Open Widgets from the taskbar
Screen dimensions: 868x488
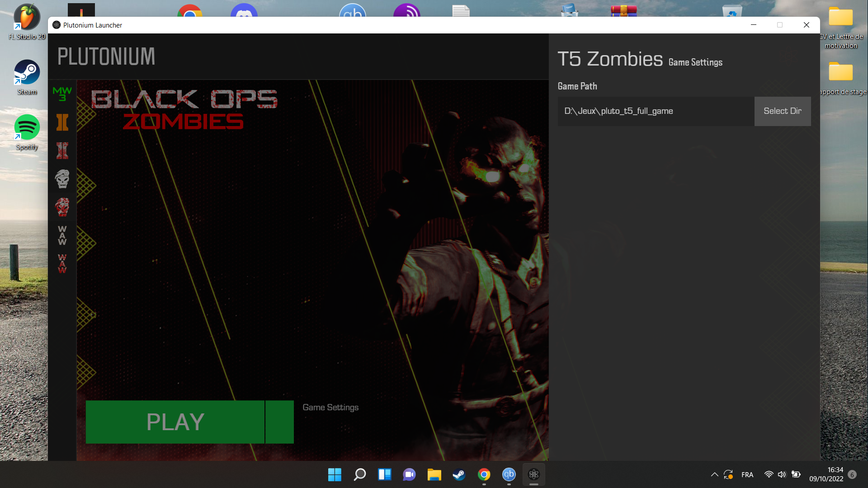pos(384,474)
